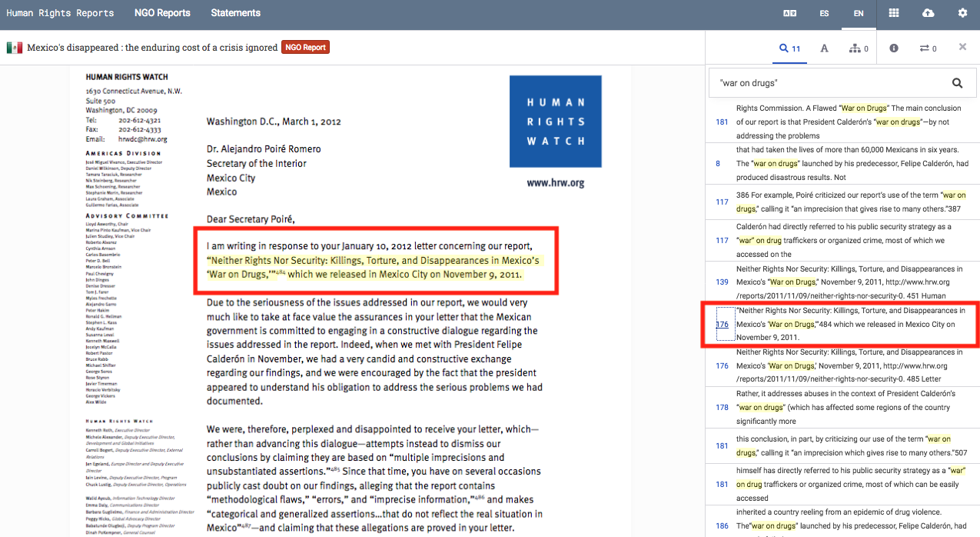
Task: Click the Human Rights Watch blue logo
Action: click(x=556, y=122)
